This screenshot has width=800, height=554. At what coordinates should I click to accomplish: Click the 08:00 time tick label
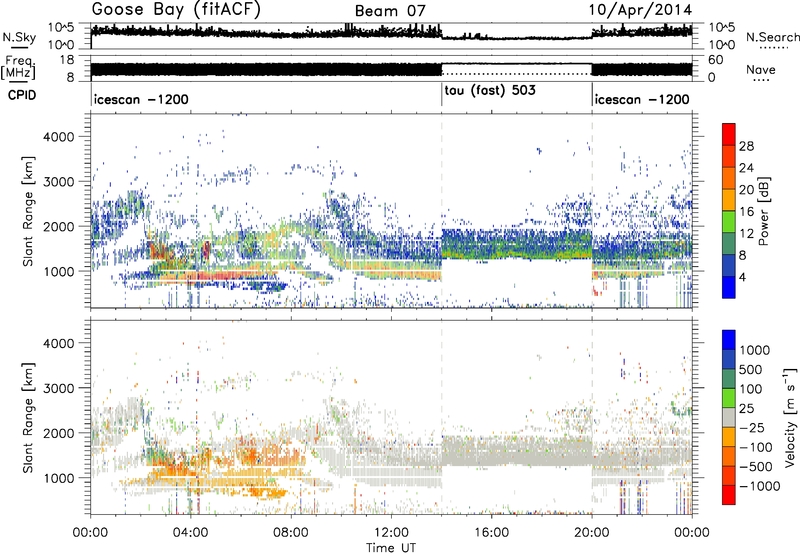tap(291, 533)
